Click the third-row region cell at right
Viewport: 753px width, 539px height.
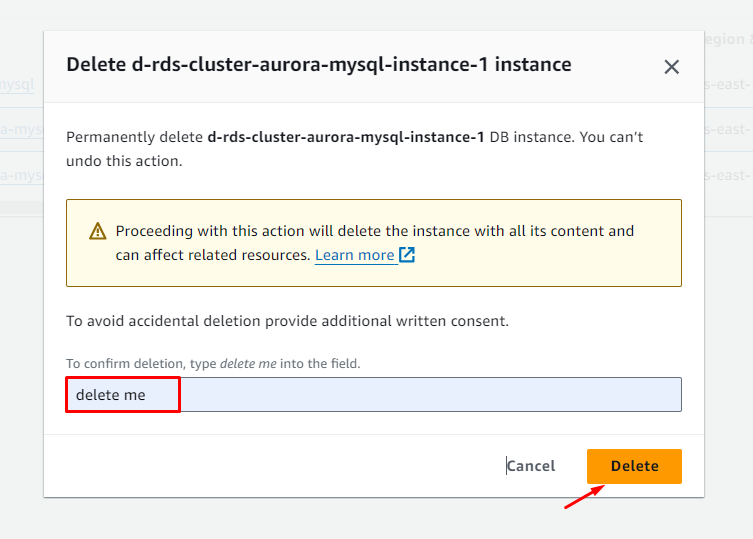[x=728, y=175]
